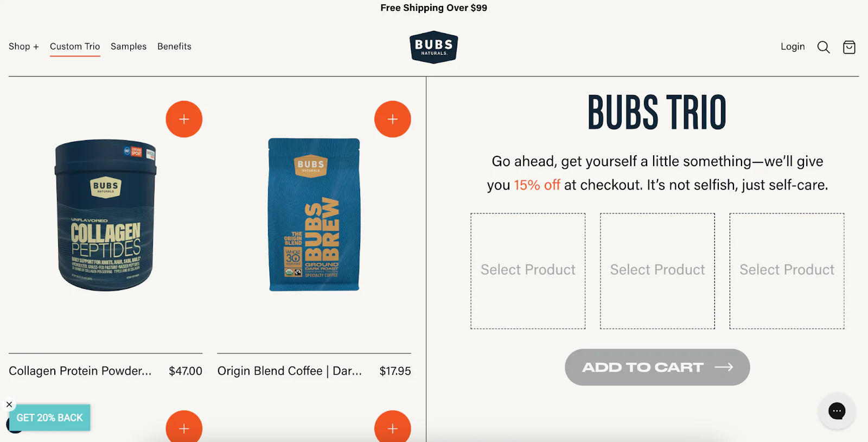
Task: Open the Login link
Action: (x=793, y=47)
